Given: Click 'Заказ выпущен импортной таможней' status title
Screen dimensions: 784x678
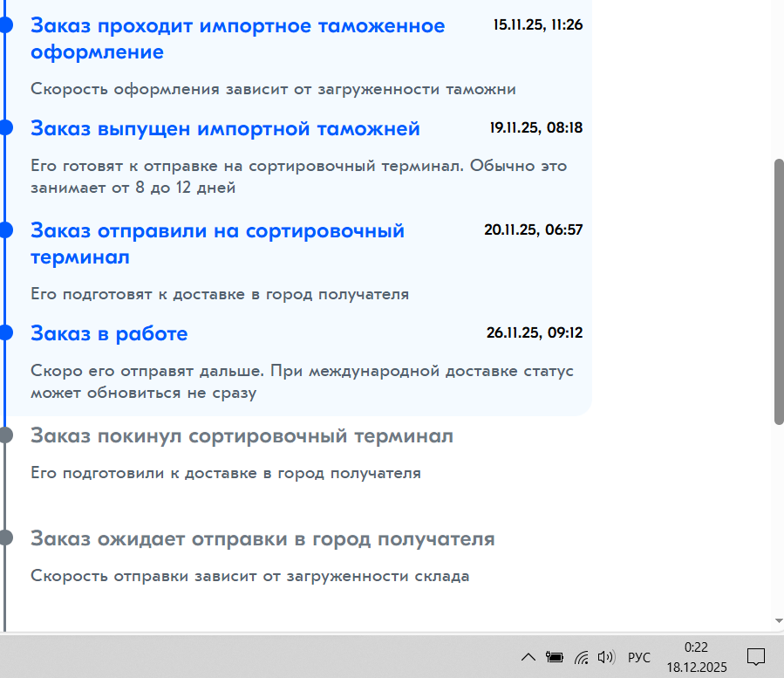Looking at the screenshot, I should [225, 129].
